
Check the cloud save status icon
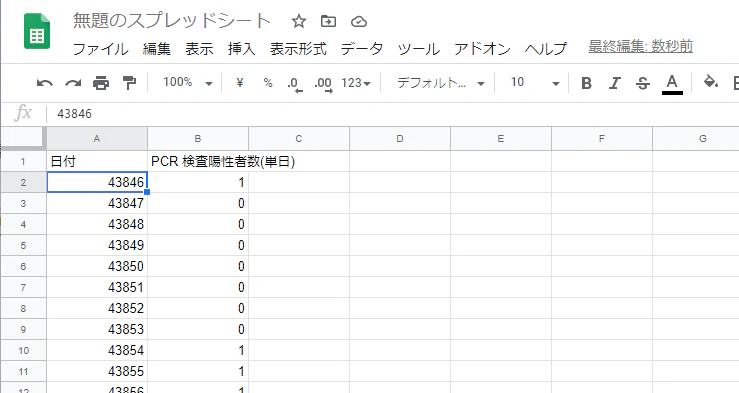click(359, 21)
